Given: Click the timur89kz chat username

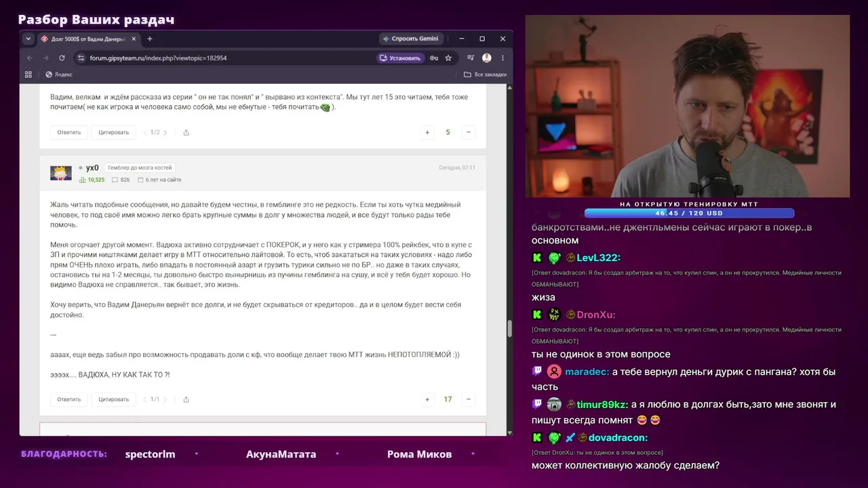Looking at the screenshot, I should (x=601, y=405).
